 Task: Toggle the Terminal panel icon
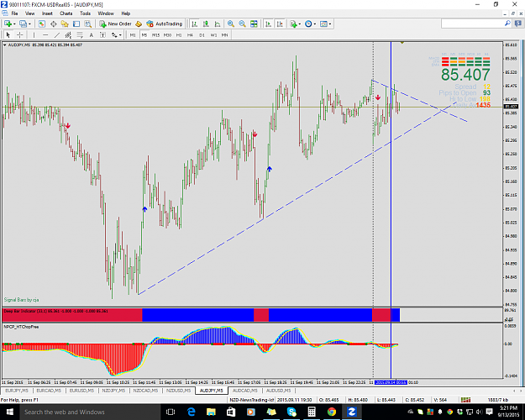tap(76, 24)
